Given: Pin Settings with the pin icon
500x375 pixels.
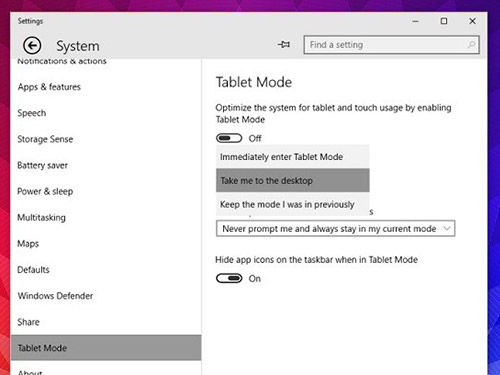Looking at the screenshot, I should point(284,44).
